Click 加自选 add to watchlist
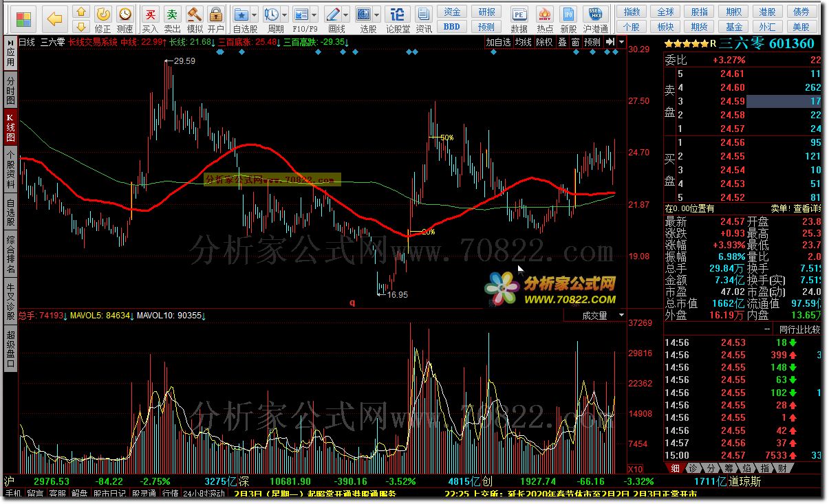This screenshot has height=504, width=829. coord(499,42)
